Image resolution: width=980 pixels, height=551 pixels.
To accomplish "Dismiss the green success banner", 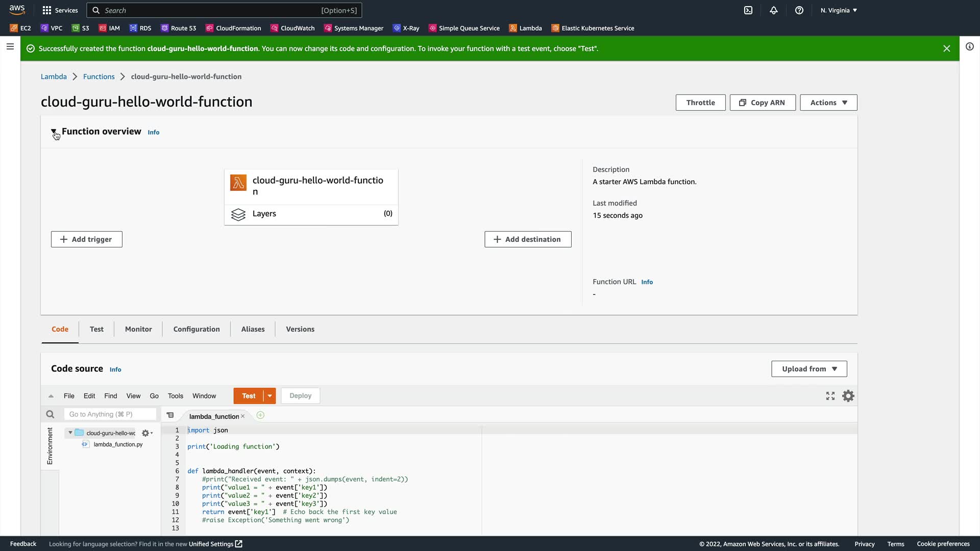I will pos(946,48).
